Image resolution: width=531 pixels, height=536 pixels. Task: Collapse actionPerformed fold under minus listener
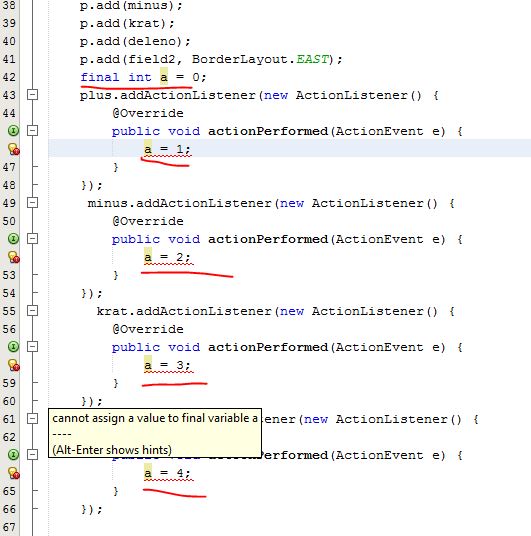(32, 239)
